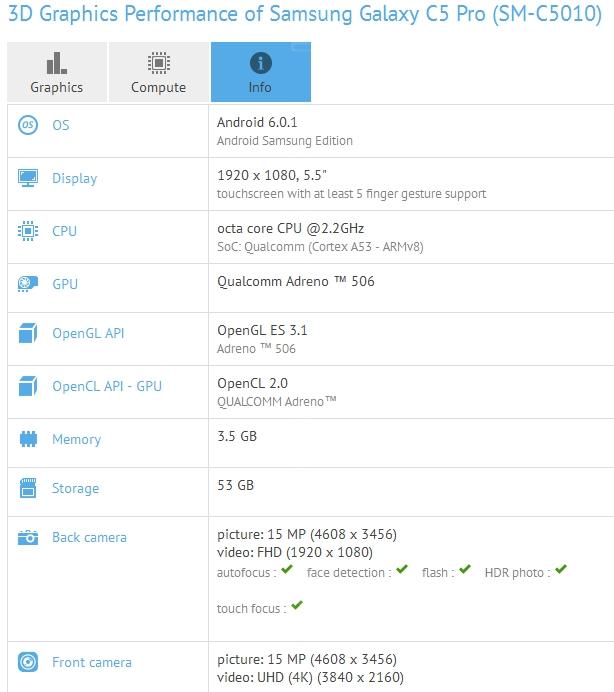The image size is (614, 692).
Task: Click octa core CPU @2.2GHz value
Action: (290, 229)
